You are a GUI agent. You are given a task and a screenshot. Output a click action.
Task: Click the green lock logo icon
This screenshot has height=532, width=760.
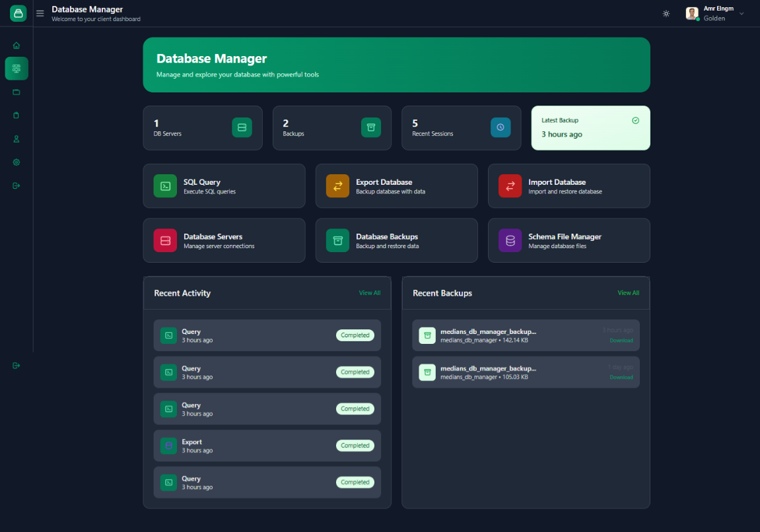[x=18, y=13]
